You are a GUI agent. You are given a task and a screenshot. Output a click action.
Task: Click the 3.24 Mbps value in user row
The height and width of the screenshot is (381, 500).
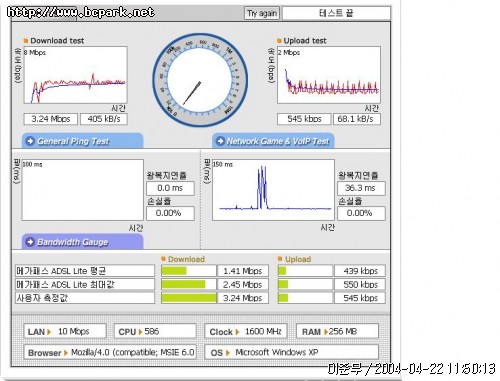[243, 298]
